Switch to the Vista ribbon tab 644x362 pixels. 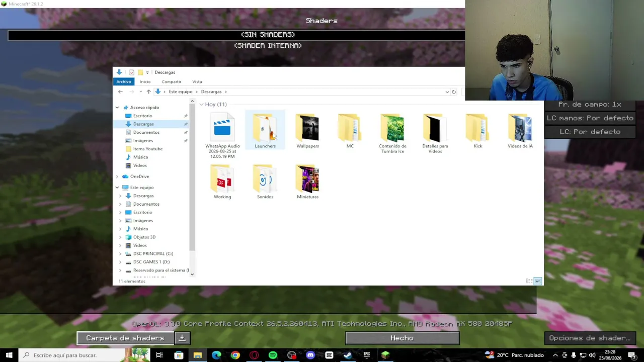(x=197, y=81)
